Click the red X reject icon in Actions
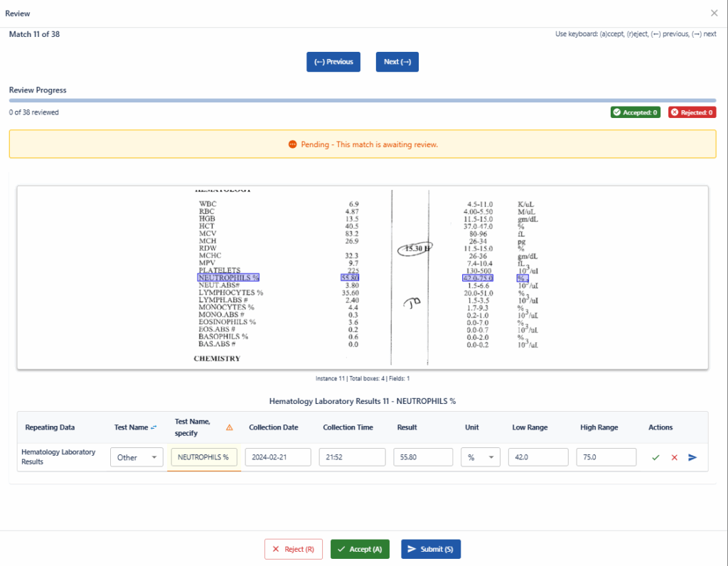The image size is (728, 566). (x=674, y=457)
